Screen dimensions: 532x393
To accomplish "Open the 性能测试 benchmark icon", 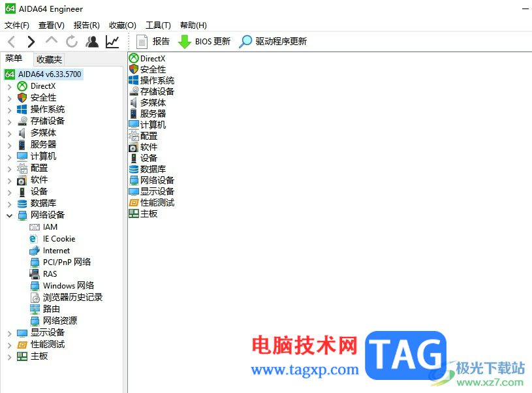I will click(135, 202).
